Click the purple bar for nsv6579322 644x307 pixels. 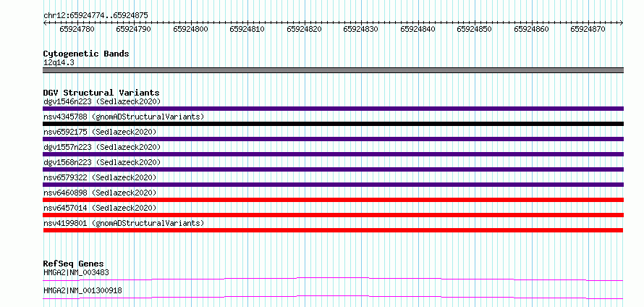point(333,185)
